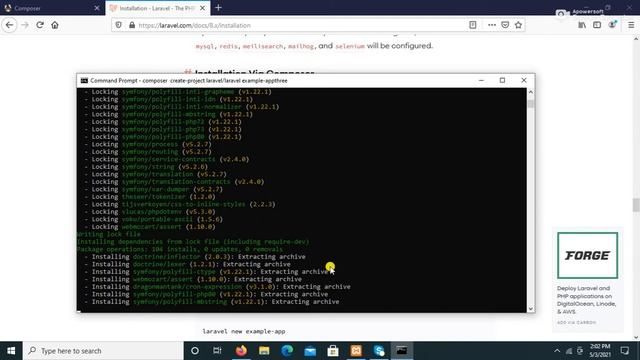Click the Laravel page scrollbar thumb
The height and width of the screenshot is (360, 640).
pos(636,205)
